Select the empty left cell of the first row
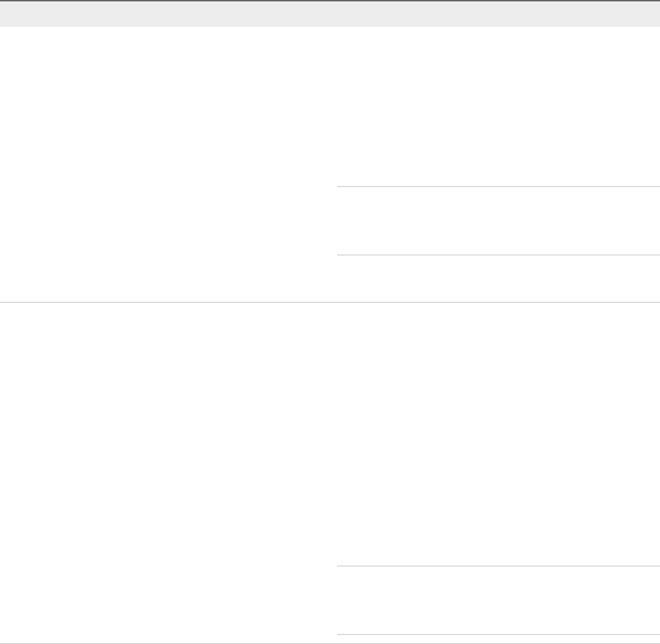Image resolution: width=660 pixels, height=644 pixels. pyautogui.click(x=168, y=164)
